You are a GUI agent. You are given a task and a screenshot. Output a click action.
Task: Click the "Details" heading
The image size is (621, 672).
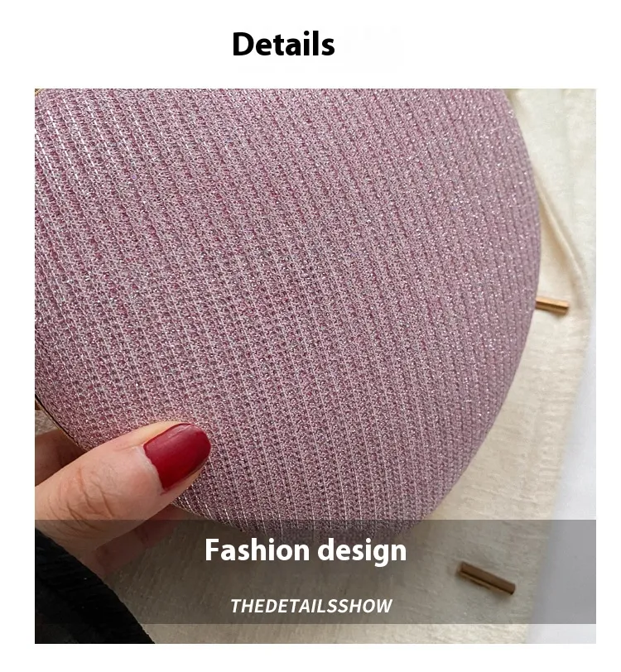(x=283, y=44)
